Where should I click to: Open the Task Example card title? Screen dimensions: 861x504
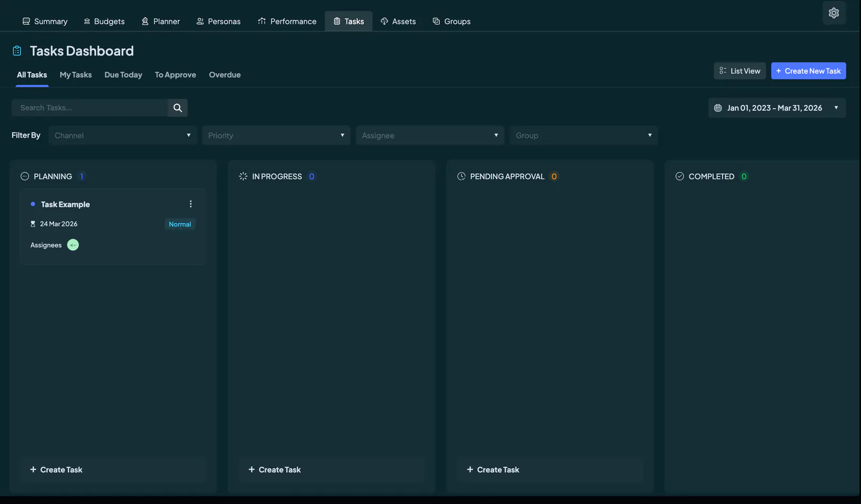click(65, 204)
